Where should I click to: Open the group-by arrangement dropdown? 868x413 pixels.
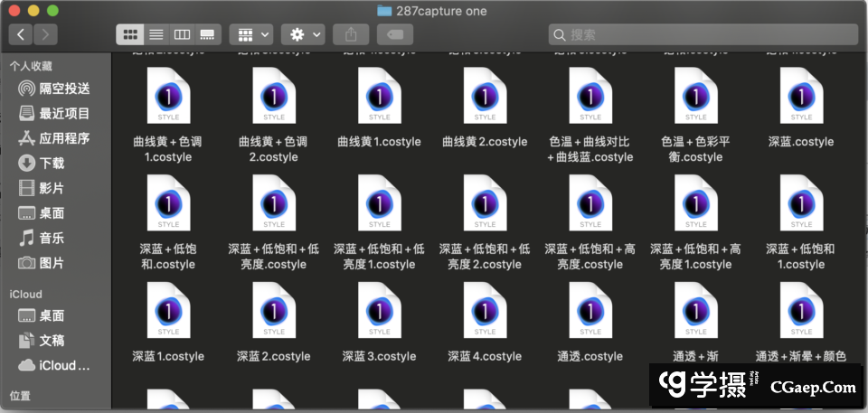(x=251, y=35)
